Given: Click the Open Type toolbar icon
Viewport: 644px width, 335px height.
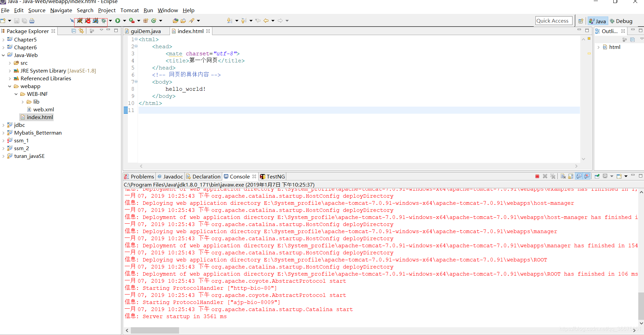Looking at the screenshot, I should click(175, 21).
